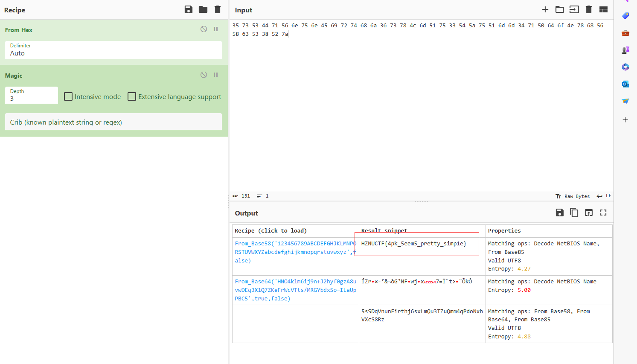The width and height of the screenshot is (637, 364).
Task: Clear input with the trash icon
Action: click(x=589, y=9)
